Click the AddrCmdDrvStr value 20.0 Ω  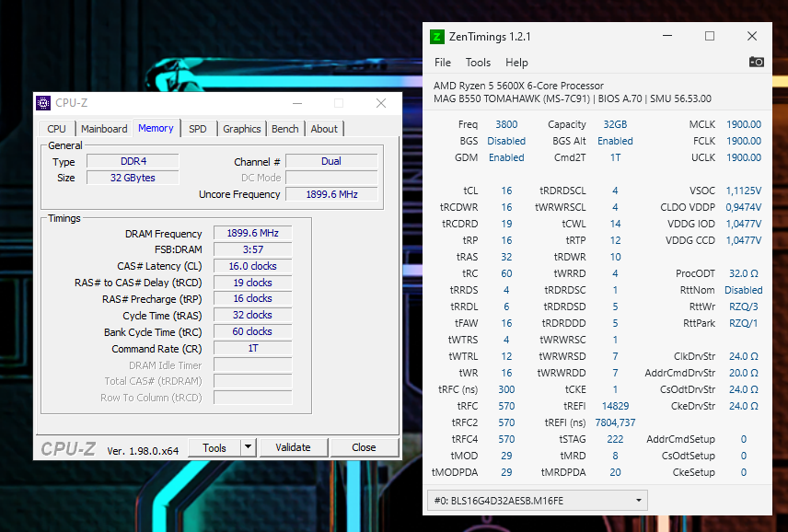point(744,374)
